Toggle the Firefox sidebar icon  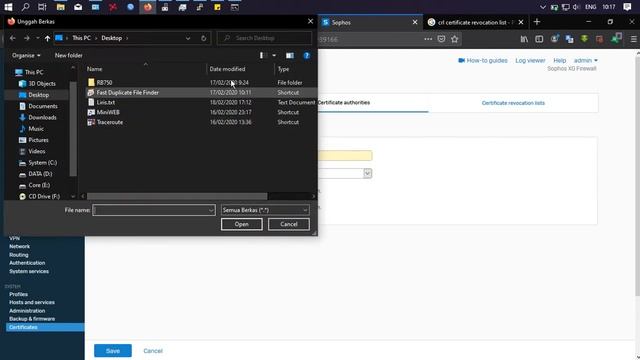(x=539, y=39)
